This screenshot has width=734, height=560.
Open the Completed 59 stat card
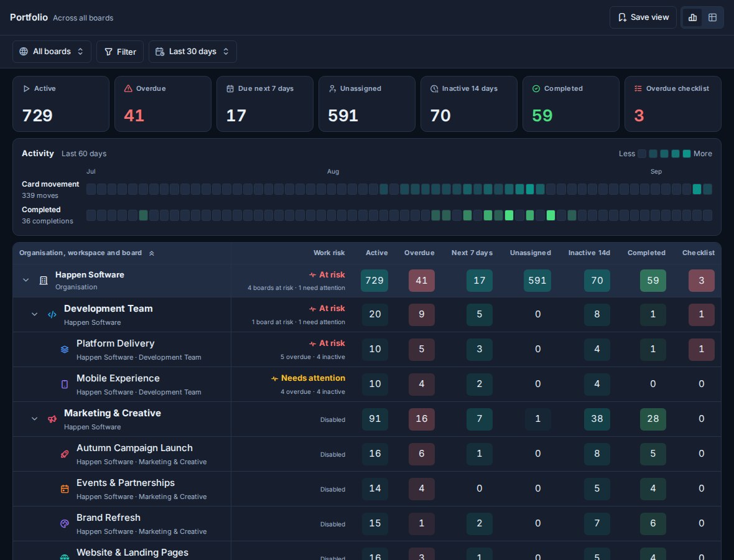(571, 104)
